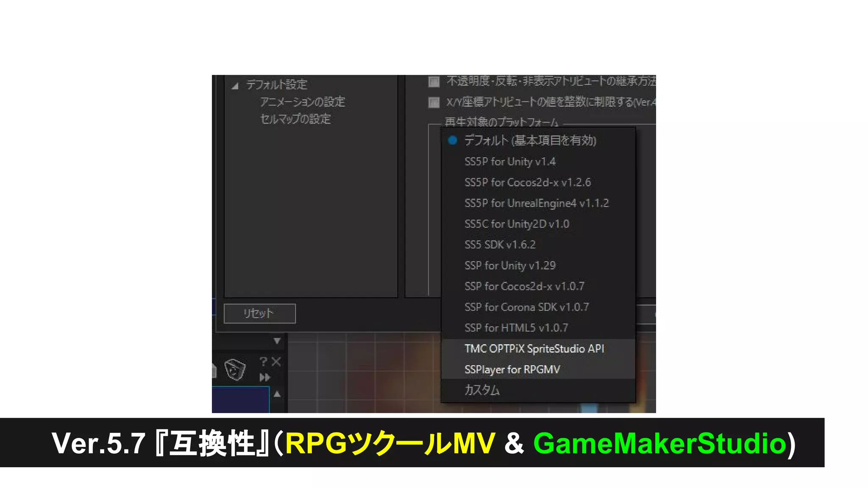This screenshot has width=868, height=488.
Task: Choose SS5P for UnrealEngine4 v1.1.2
Action: point(538,203)
